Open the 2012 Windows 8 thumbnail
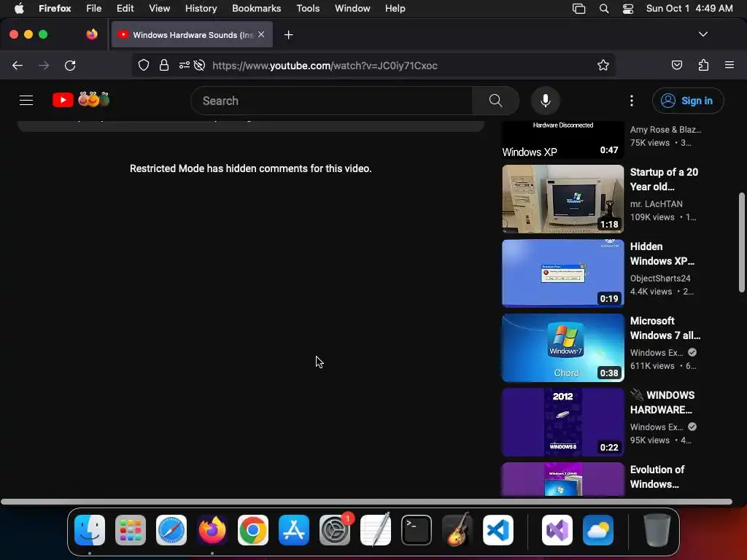The image size is (747, 560). point(563,422)
